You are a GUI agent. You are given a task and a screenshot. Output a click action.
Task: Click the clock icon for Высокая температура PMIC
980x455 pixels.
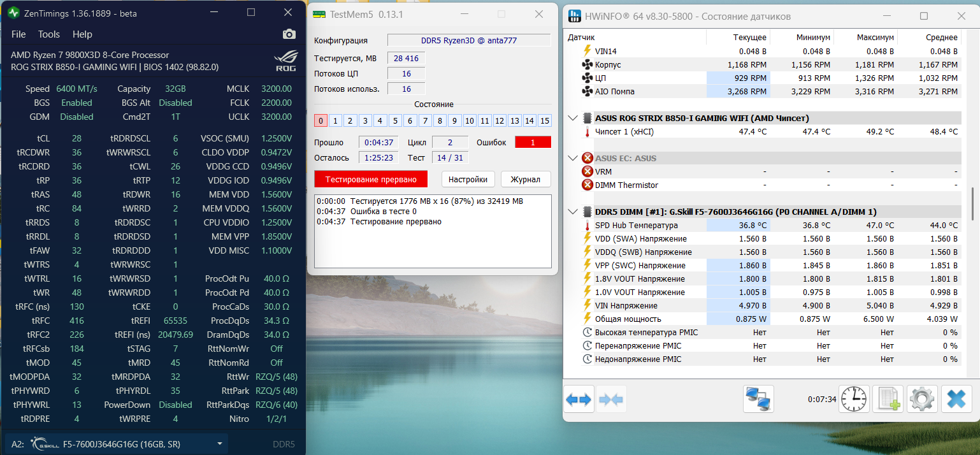click(587, 332)
